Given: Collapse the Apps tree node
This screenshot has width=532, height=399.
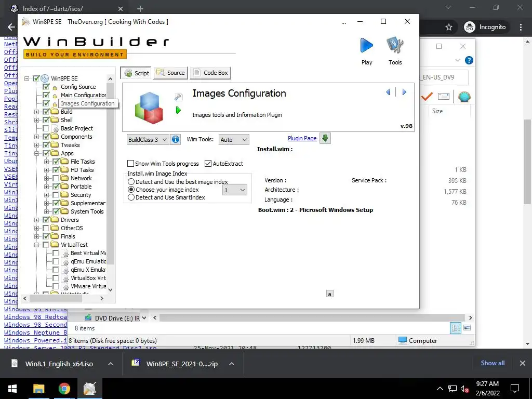Looking at the screenshot, I should coord(37,153).
